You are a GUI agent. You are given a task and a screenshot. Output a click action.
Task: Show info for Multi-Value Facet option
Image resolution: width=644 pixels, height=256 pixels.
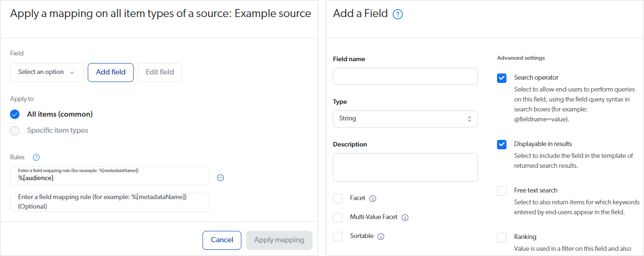coord(405,218)
